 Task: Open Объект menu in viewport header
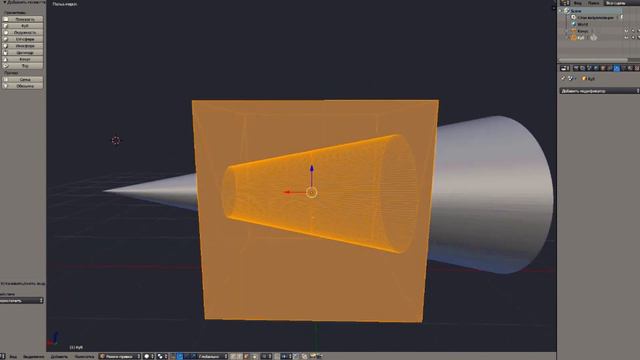(84, 356)
